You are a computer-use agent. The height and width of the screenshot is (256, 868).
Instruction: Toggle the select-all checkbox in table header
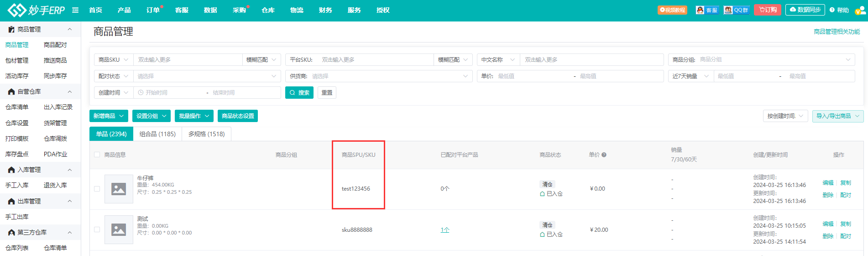tap(97, 155)
